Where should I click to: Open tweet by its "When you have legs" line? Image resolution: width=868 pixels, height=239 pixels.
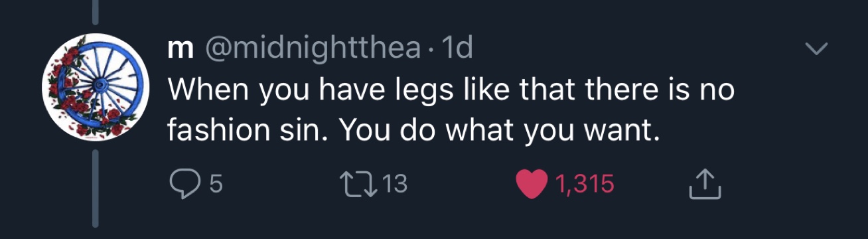point(451,90)
